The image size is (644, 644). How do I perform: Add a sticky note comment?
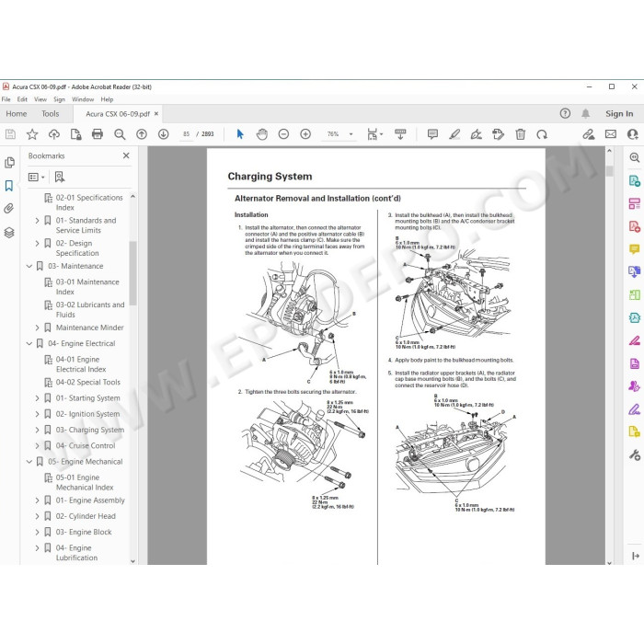(432, 134)
